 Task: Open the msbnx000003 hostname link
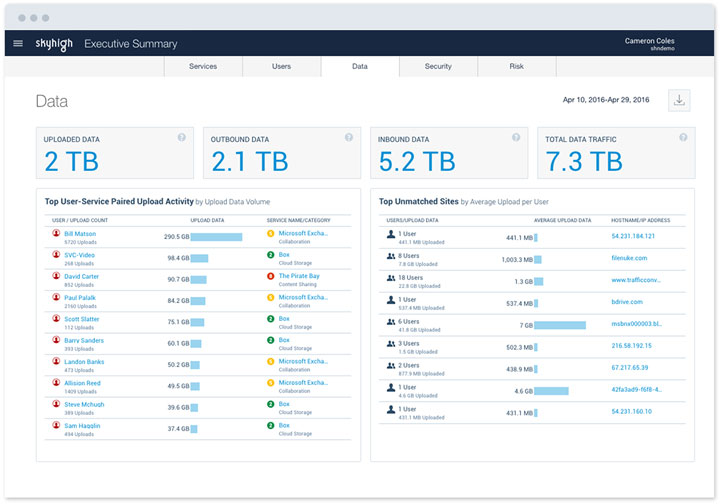point(636,324)
